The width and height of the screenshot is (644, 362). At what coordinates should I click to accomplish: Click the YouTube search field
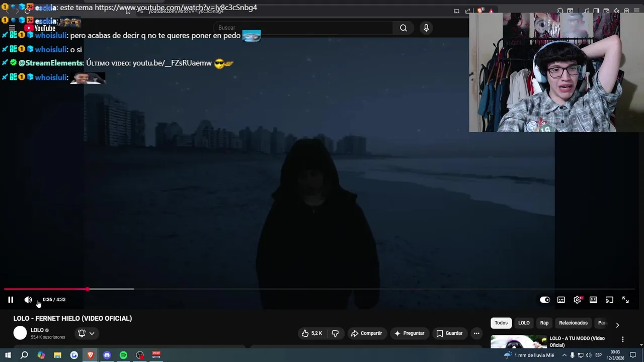[304, 28]
